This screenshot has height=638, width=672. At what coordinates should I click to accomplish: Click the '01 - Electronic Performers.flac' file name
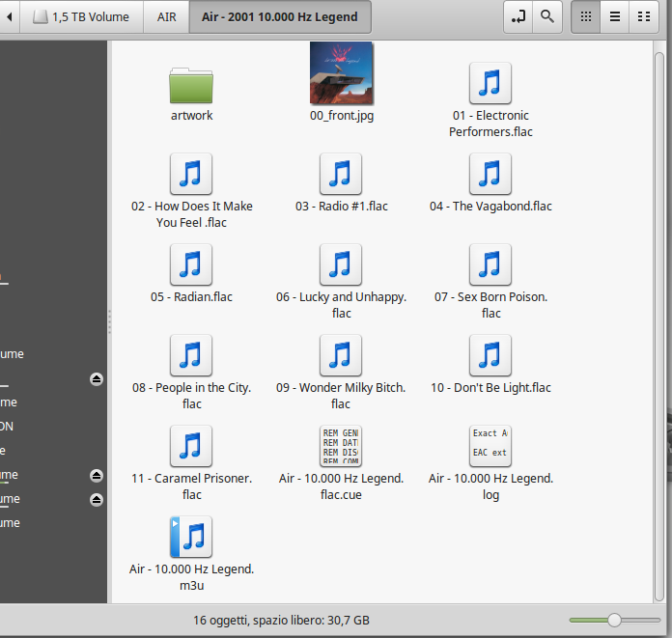[490, 124]
